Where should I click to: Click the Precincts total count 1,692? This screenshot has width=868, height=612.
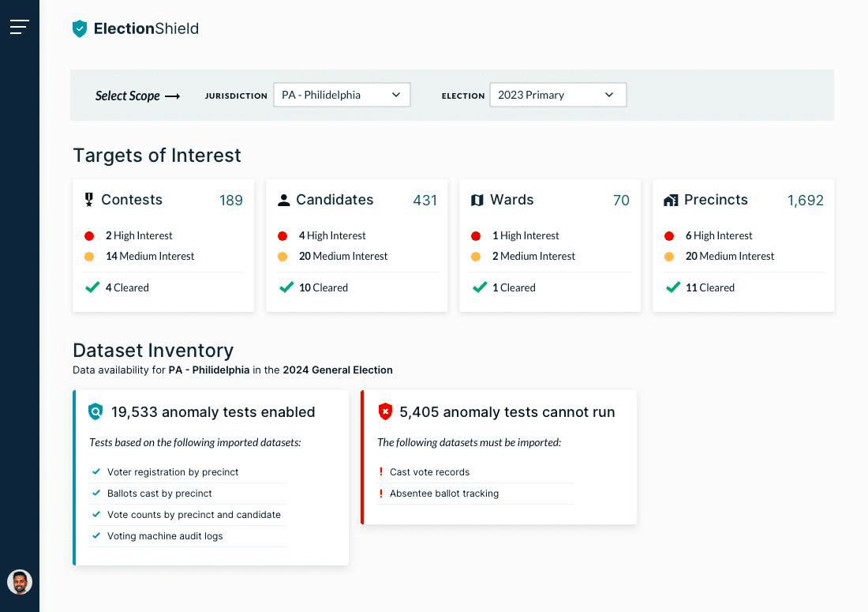pyautogui.click(x=806, y=200)
